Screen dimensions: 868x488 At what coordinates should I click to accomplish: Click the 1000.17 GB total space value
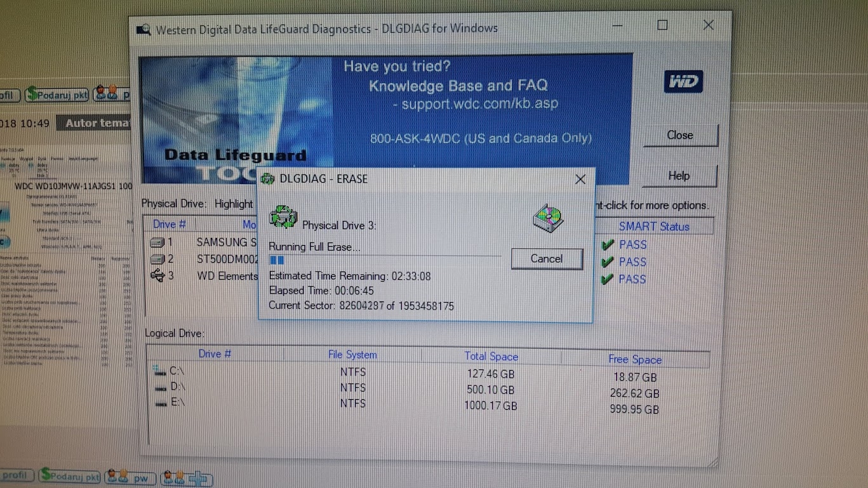click(491, 406)
